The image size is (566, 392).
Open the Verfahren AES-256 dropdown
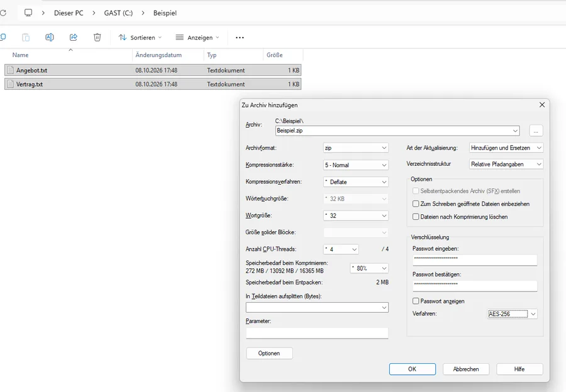tap(512, 313)
